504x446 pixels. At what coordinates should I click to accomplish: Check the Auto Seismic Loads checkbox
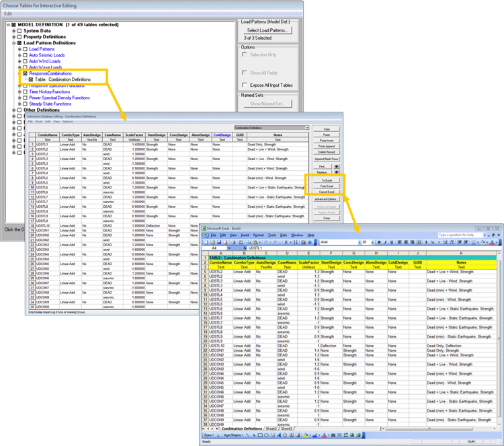point(25,55)
